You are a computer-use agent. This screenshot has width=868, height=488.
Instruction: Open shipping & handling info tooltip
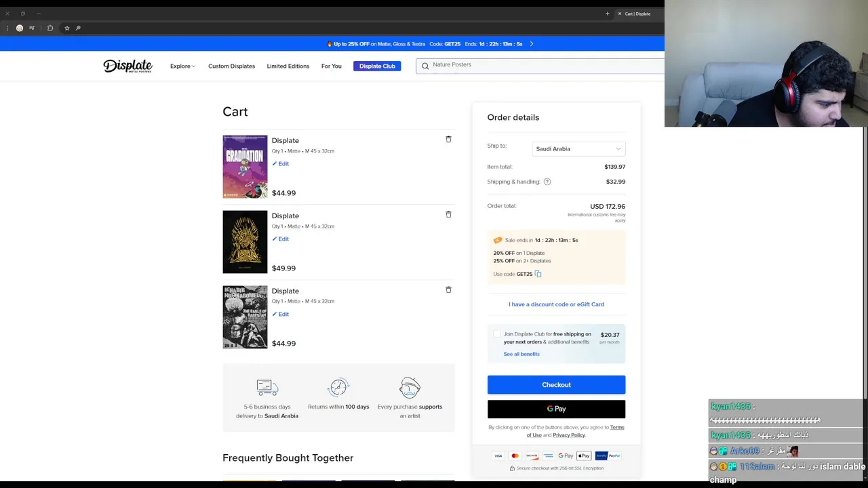547,182
